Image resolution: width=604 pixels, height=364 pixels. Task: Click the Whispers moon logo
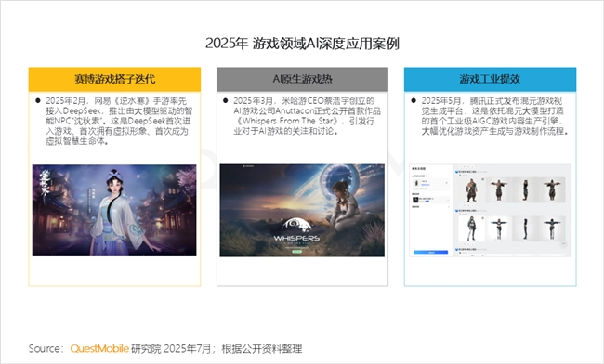[296, 226]
